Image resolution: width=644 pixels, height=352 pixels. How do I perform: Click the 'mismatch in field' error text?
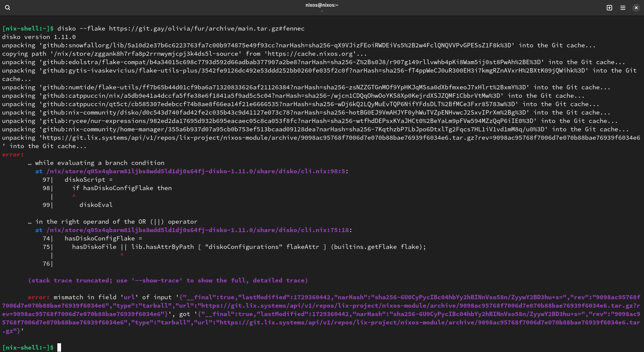pos(87,297)
